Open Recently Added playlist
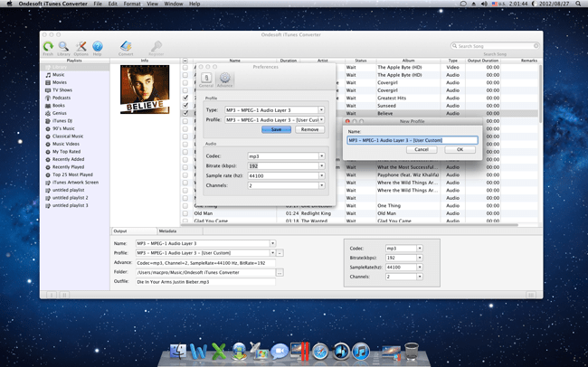The height and width of the screenshot is (367, 588). click(x=68, y=159)
